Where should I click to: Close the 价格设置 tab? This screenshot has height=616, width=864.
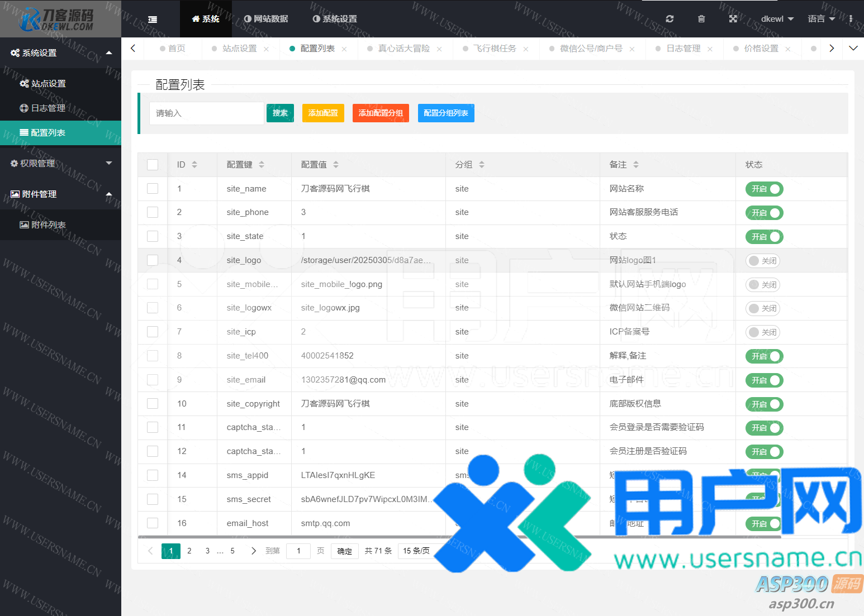click(788, 49)
